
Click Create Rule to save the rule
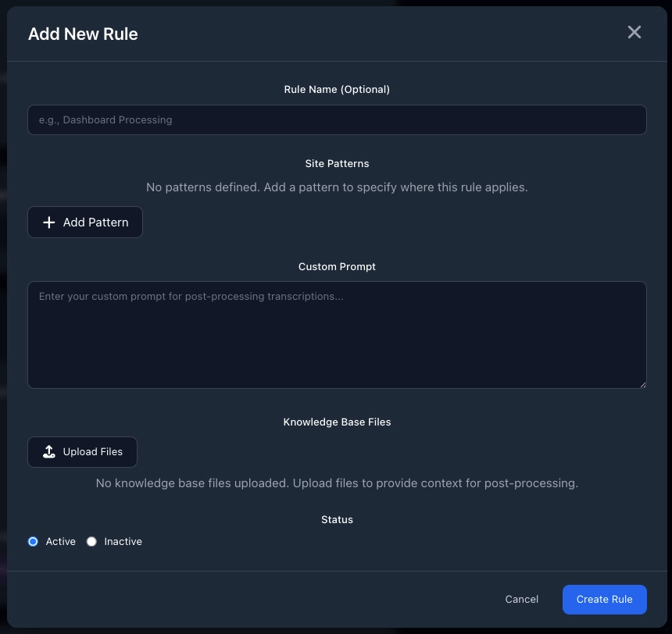tap(605, 599)
